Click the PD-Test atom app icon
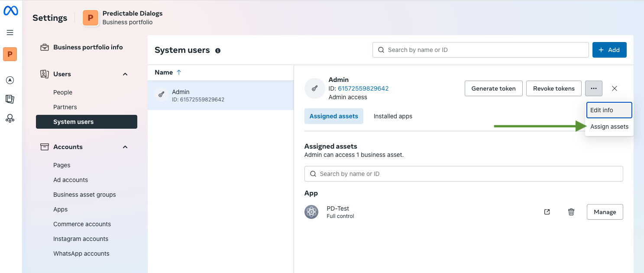The width and height of the screenshot is (644, 273). [311, 212]
